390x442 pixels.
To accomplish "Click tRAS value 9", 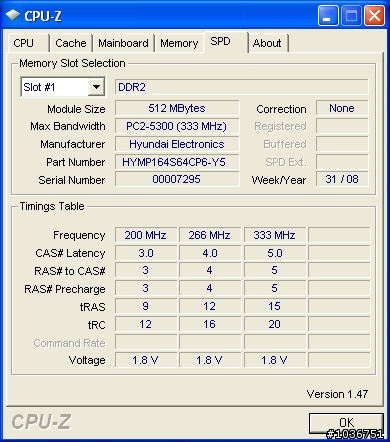I will tap(146, 306).
